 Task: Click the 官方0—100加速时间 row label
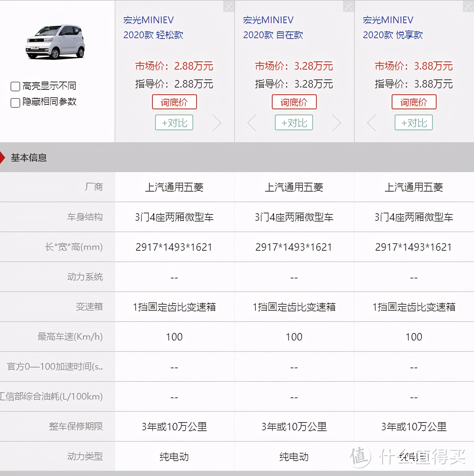pyautogui.click(x=55, y=366)
